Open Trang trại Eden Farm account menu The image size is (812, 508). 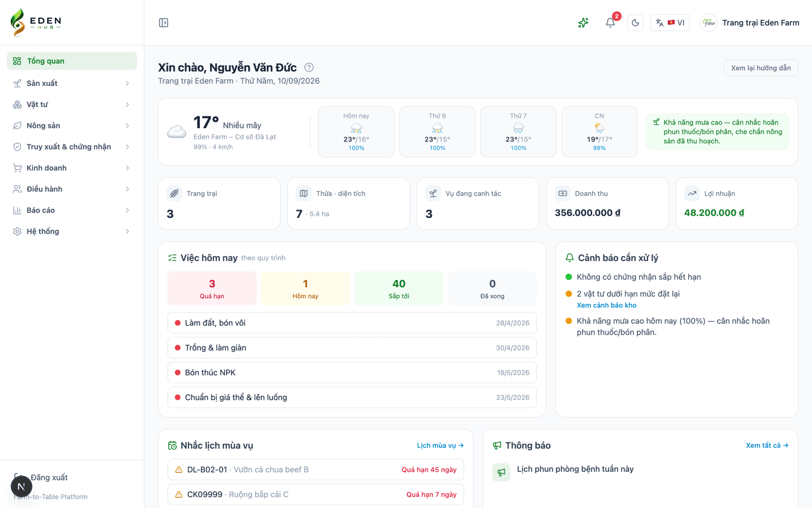click(750, 23)
